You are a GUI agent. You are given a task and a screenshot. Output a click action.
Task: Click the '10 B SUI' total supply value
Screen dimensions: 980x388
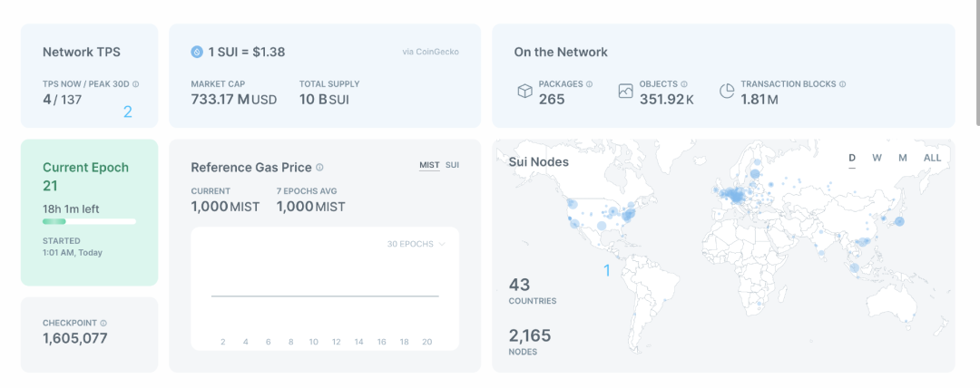click(x=324, y=99)
